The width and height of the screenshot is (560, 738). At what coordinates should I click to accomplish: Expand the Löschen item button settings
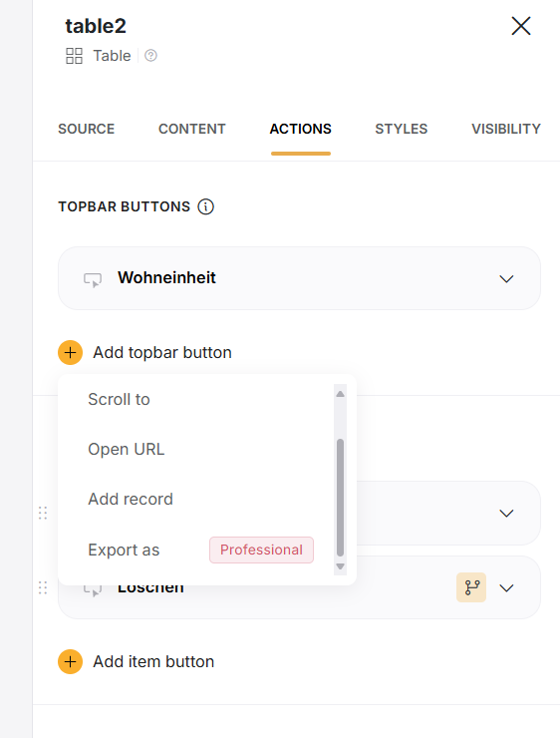[x=506, y=587]
